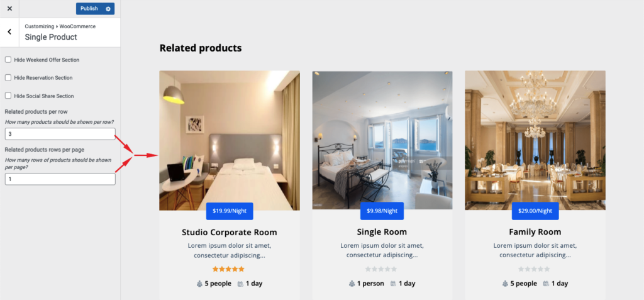Click the five-star rating of Studio Corporate Room
This screenshot has height=300, width=644.
coord(228,269)
